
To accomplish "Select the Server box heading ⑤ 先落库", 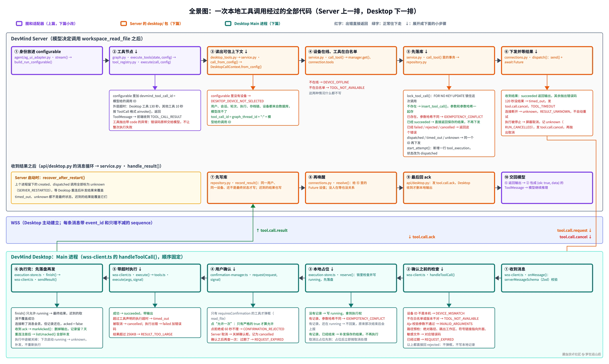I will coord(417,51).
